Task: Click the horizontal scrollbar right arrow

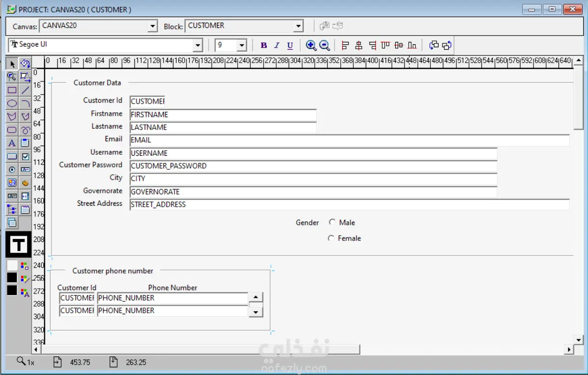Action: (570, 349)
